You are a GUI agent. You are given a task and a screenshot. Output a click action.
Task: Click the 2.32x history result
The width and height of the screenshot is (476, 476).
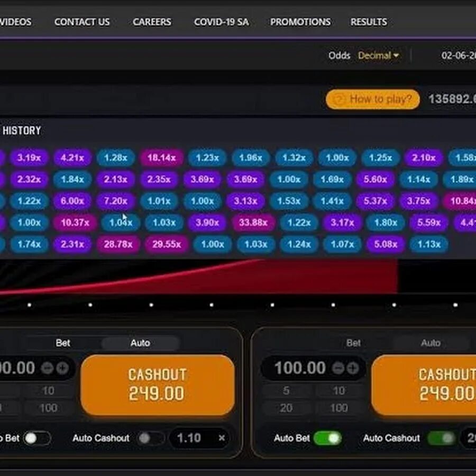point(29,179)
